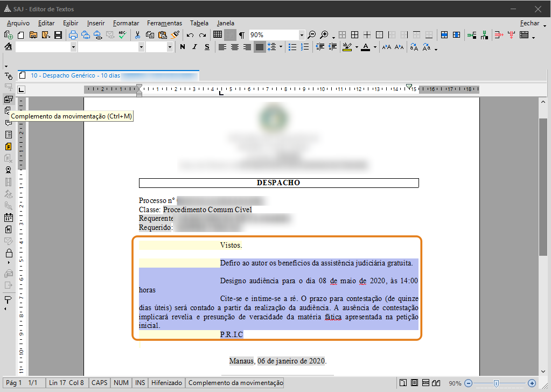
Task: Redo the last undone action
Action: tap(203, 35)
